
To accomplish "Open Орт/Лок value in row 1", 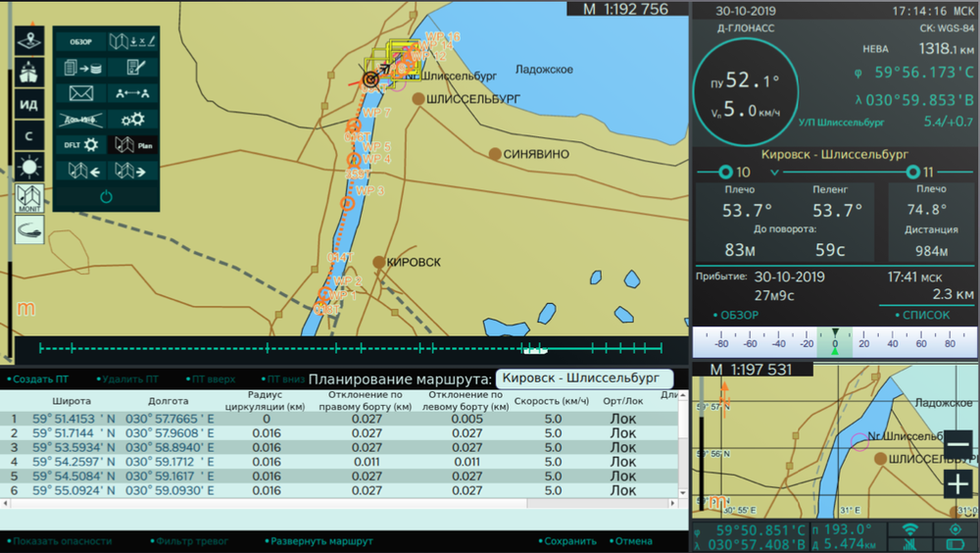I will [623, 419].
